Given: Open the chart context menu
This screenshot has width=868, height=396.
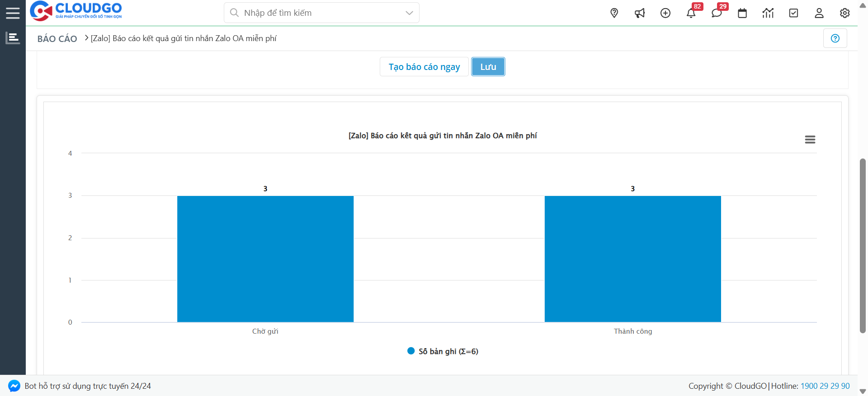Looking at the screenshot, I should [810, 140].
